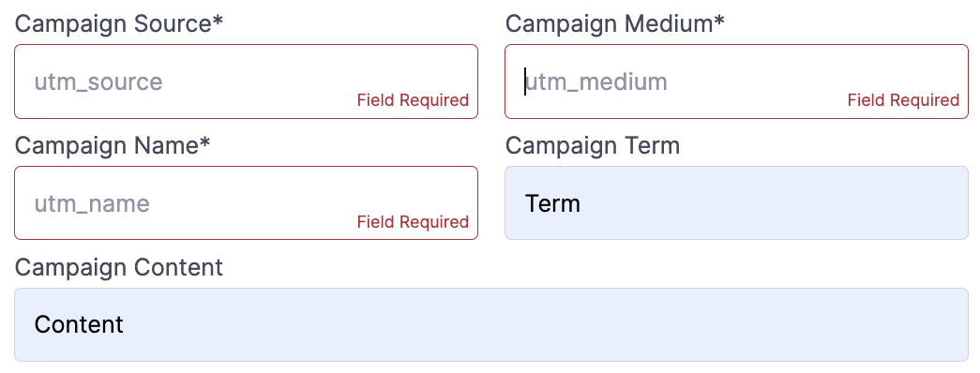980x373 pixels.
Task: Click the Campaign Content label
Action: [x=119, y=268]
